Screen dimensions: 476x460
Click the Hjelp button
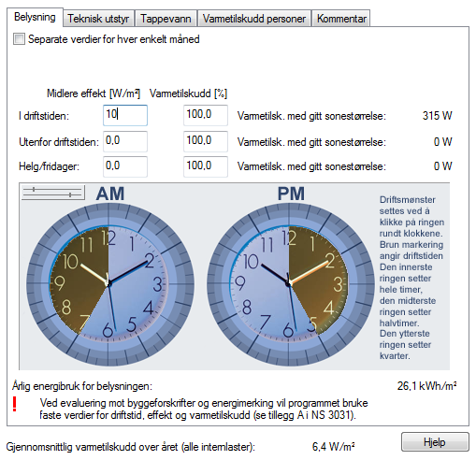(x=435, y=442)
